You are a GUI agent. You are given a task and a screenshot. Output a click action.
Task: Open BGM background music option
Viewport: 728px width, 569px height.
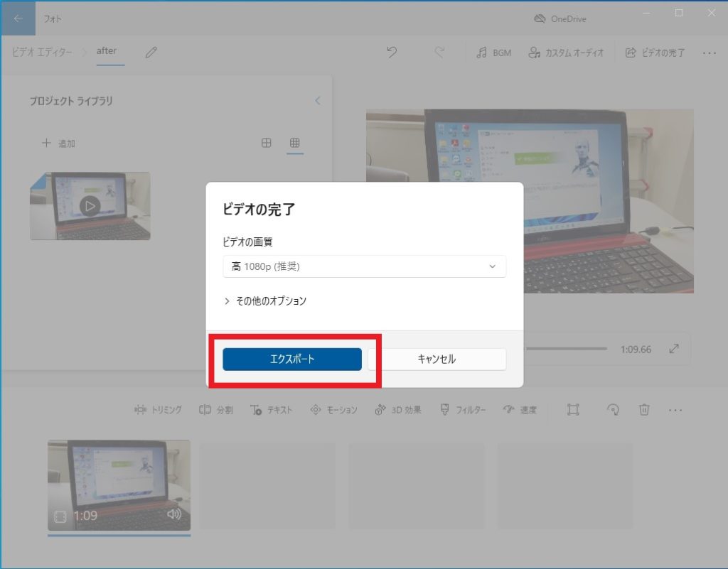(494, 53)
